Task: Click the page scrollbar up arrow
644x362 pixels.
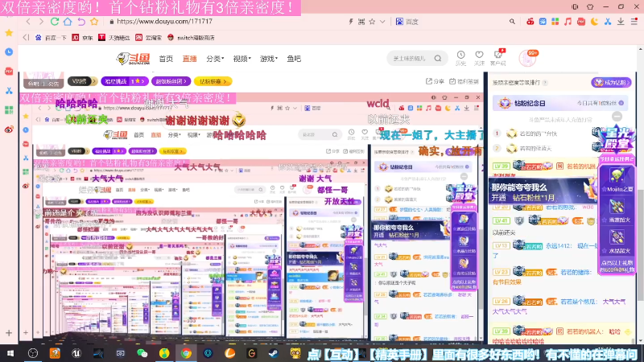Action: tap(640, 49)
